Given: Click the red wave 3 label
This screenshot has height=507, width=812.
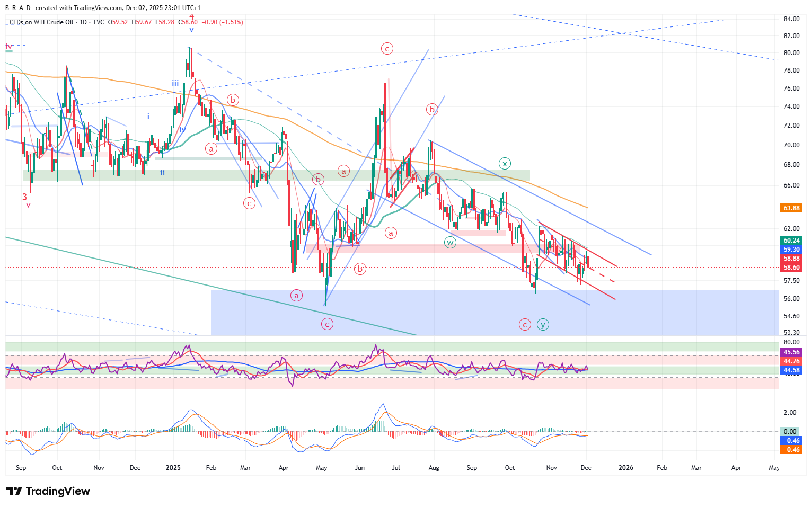Looking at the screenshot, I should coord(25,197).
